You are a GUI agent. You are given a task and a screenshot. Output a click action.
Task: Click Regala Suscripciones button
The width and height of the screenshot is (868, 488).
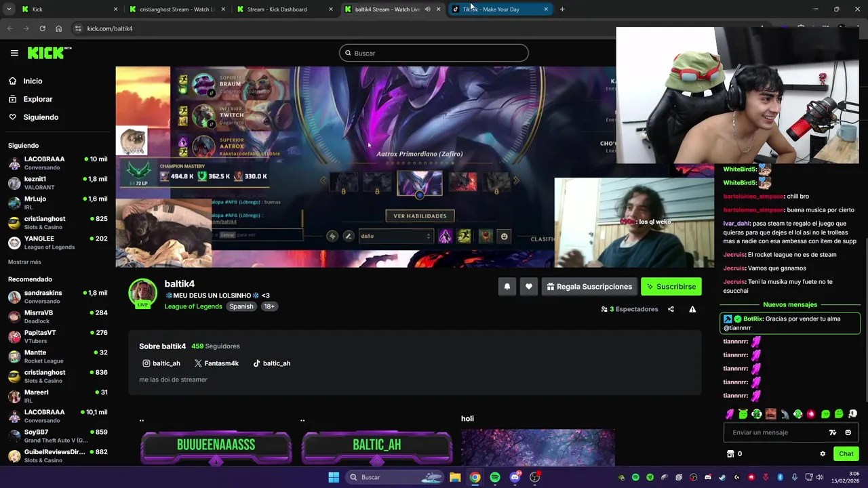point(589,287)
